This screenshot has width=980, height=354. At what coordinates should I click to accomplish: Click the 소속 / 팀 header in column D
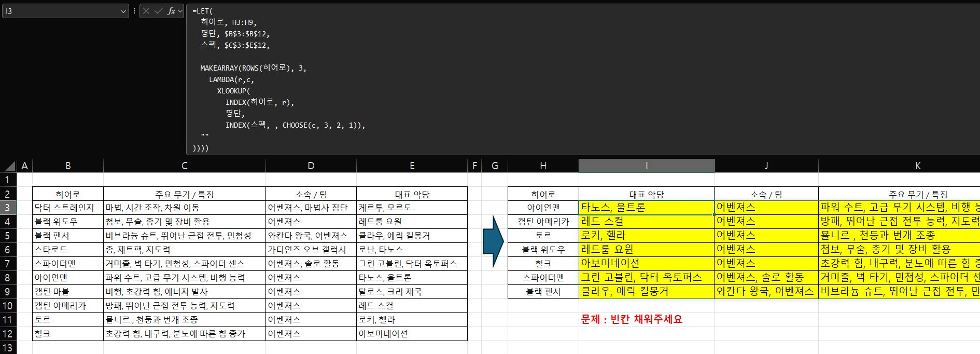pos(311,194)
